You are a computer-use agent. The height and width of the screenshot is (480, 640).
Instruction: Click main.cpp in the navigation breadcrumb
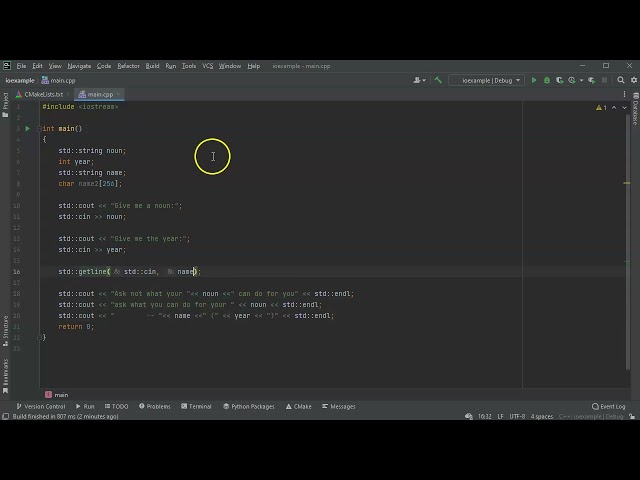(58, 80)
